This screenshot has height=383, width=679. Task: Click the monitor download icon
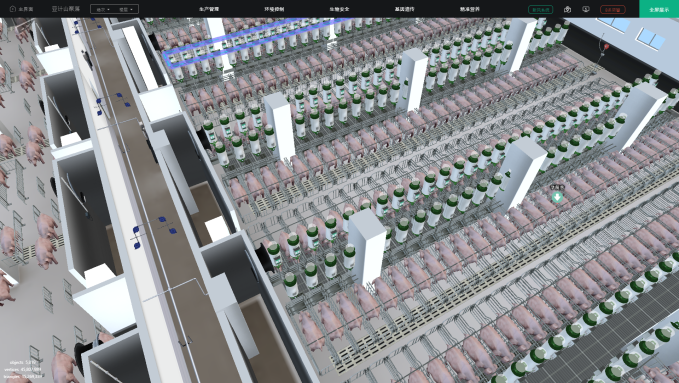pos(586,9)
